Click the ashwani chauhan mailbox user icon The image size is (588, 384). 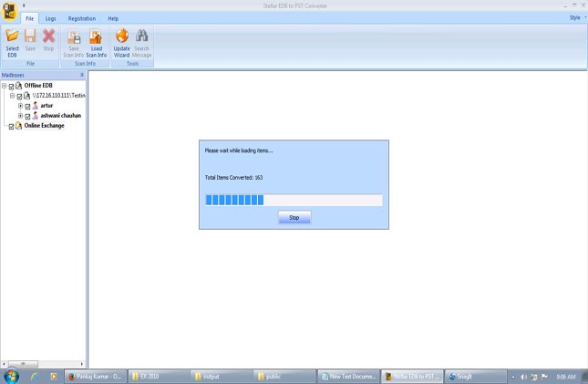click(x=36, y=116)
